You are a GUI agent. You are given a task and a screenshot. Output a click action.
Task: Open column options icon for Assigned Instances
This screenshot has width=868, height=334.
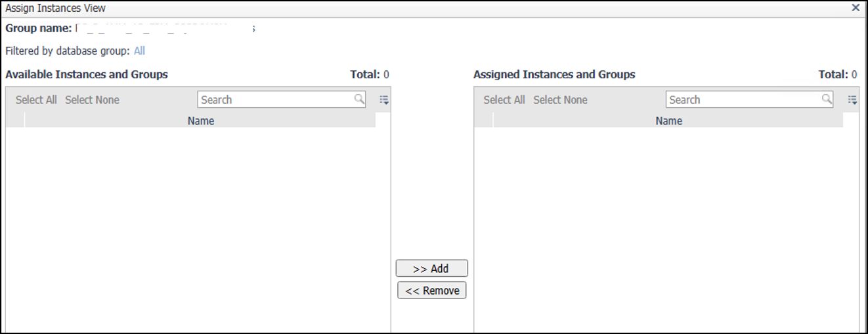852,100
